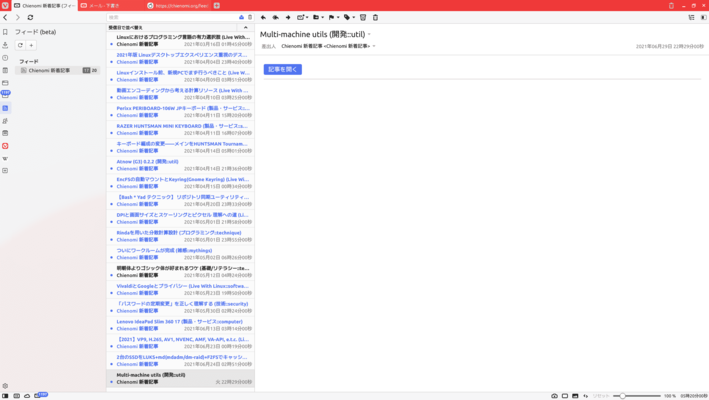This screenshot has width=709, height=400.
Task: Open the History panel
Action: tap(5, 57)
